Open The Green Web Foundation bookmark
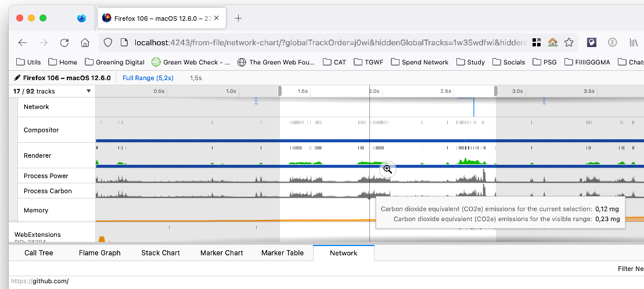 pos(276,62)
